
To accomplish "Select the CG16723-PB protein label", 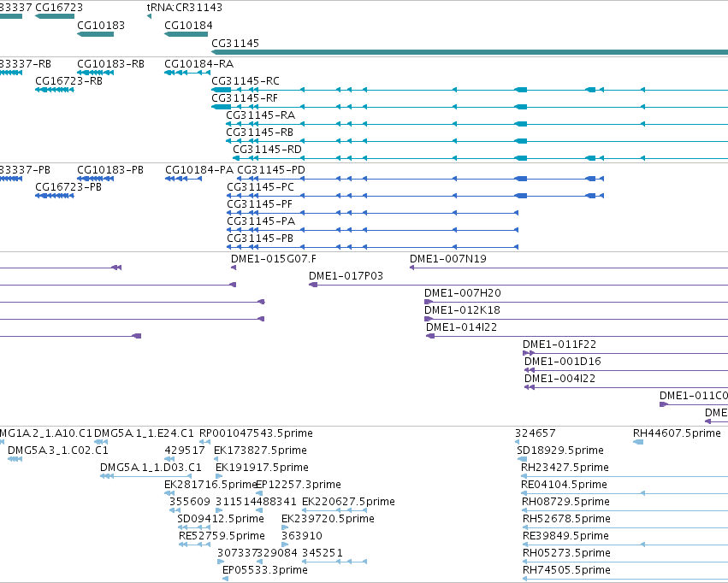I will click(x=68, y=187).
